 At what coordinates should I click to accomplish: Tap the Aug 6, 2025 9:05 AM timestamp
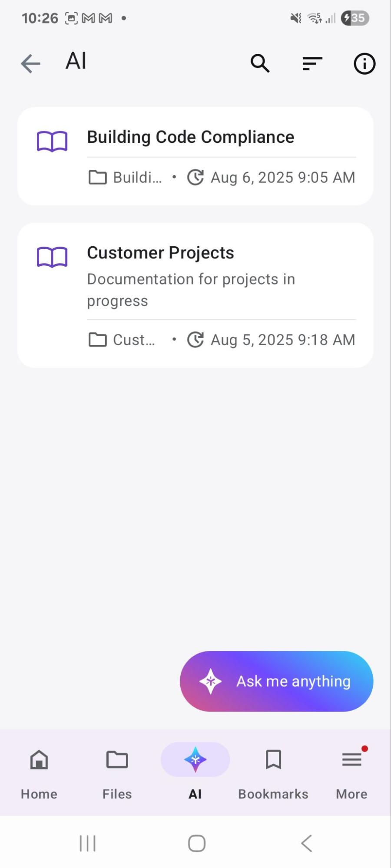click(x=282, y=178)
